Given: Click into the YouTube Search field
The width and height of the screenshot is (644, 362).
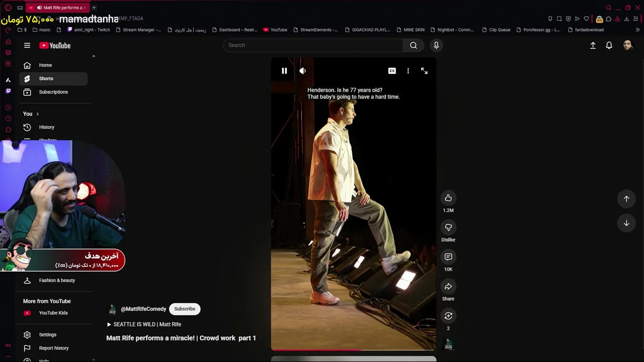Looking at the screenshot, I should pyautogui.click(x=312, y=45).
